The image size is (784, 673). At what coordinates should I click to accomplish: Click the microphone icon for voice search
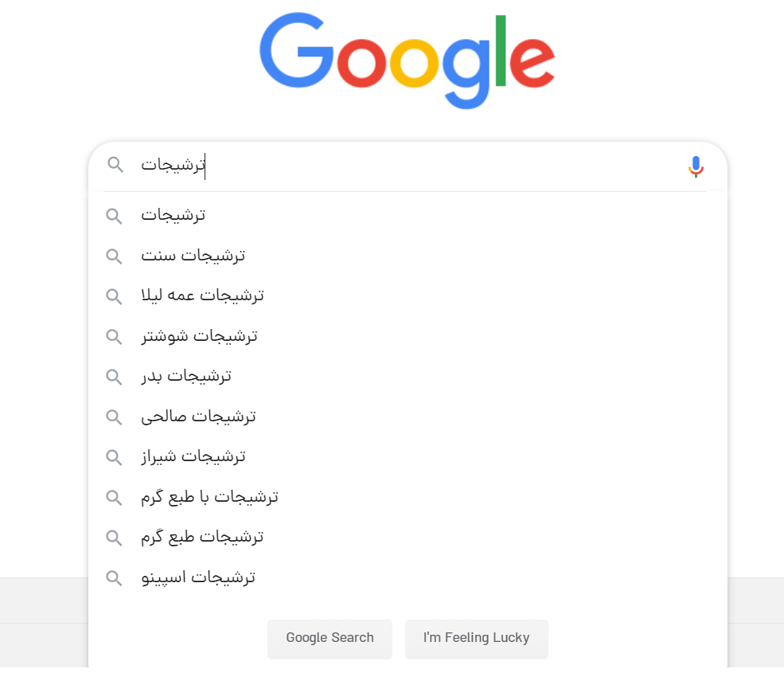[x=696, y=166]
